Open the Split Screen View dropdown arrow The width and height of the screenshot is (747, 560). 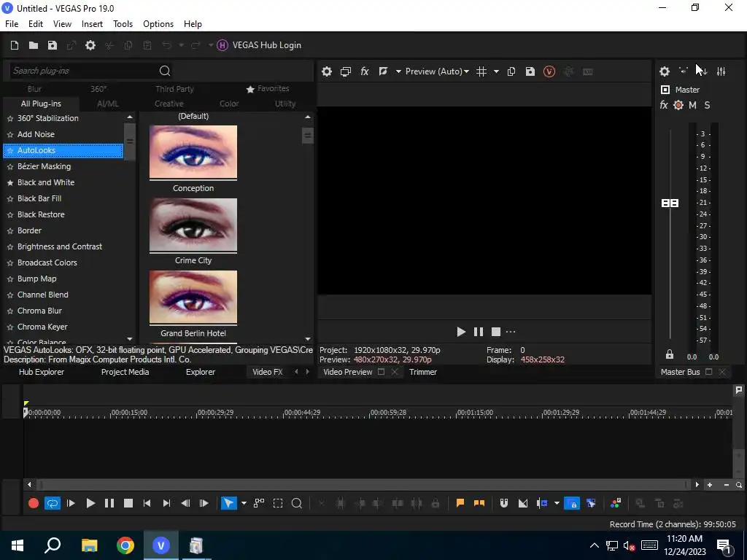398,71
